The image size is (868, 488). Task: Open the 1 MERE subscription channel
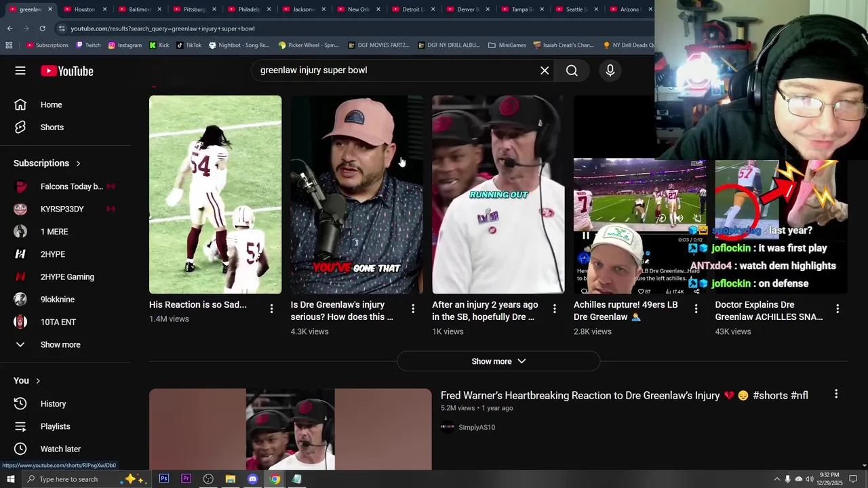66,232
